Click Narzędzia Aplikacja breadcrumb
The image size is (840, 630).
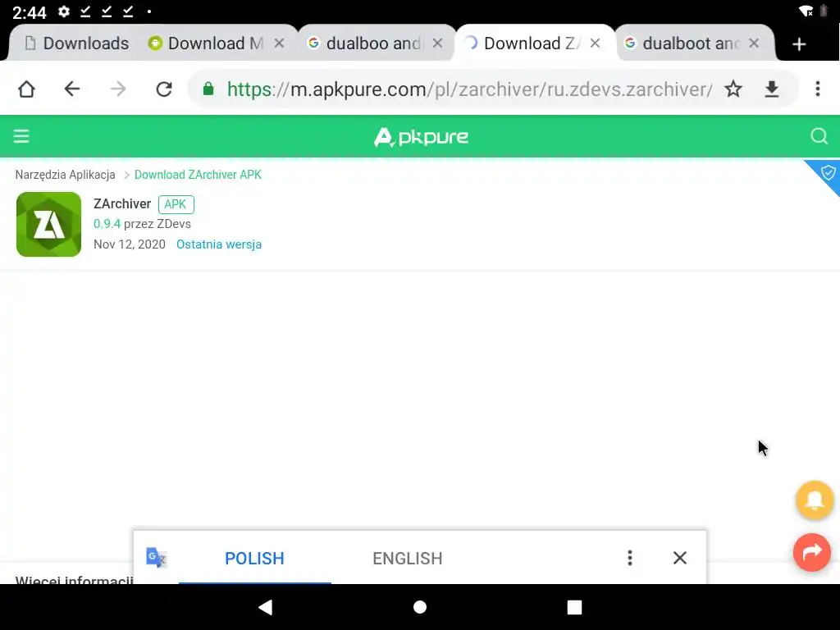[x=66, y=175]
